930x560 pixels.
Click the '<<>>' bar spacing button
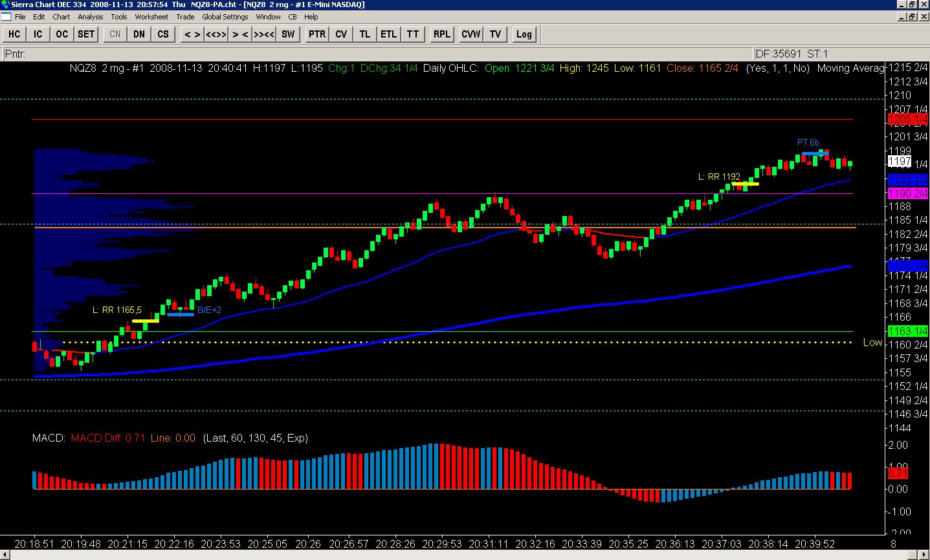pos(216,34)
